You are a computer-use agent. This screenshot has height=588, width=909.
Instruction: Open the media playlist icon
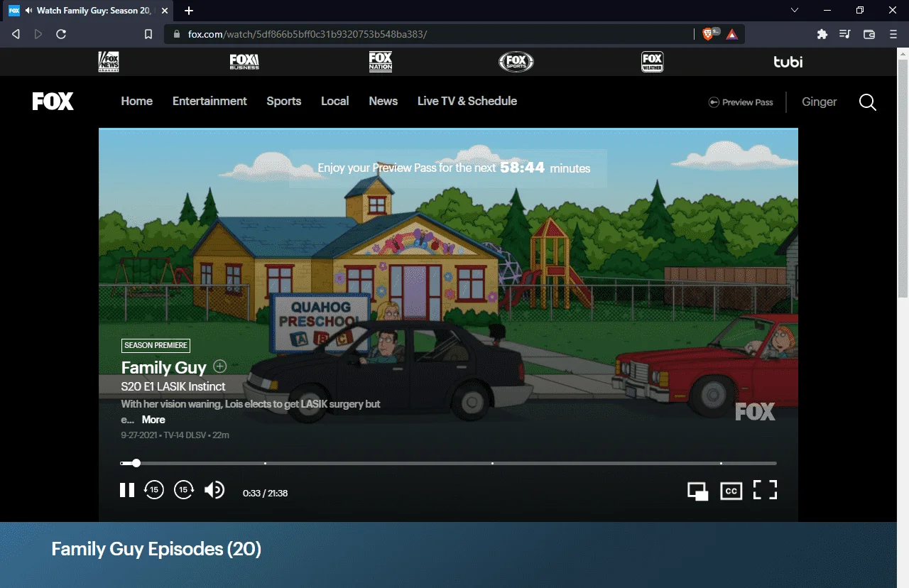(845, 34)
